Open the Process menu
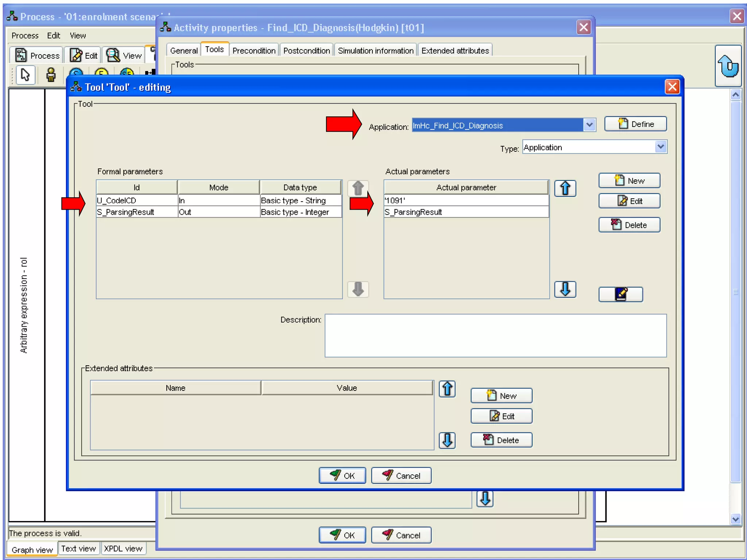The image size is (747, 560). [x=25, y=36]
